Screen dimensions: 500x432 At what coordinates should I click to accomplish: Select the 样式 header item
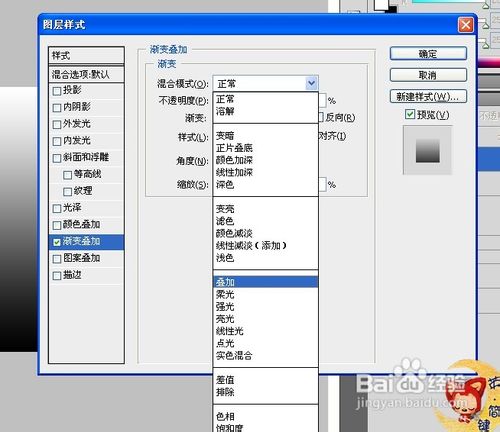[86, 55]
